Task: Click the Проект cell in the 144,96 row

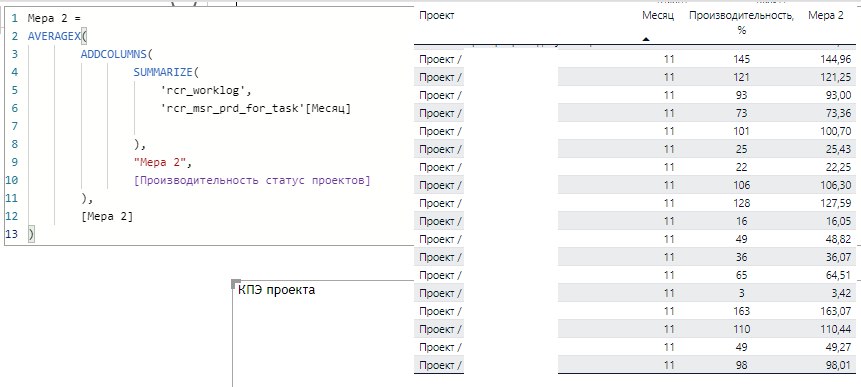Action: (440, 59)
